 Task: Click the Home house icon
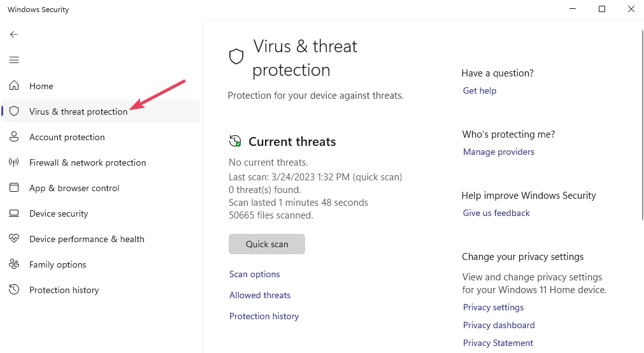coord(14,86)
